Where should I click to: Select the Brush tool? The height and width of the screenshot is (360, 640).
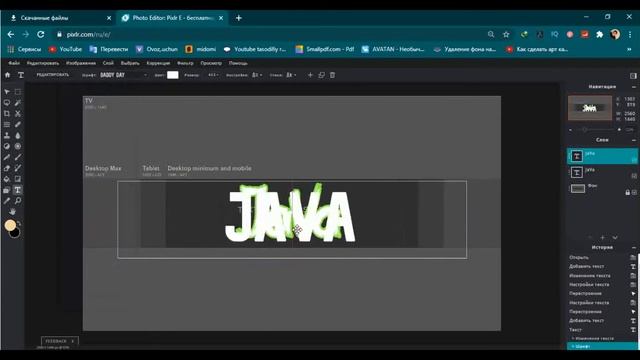pyautogui.click(x=18, y=157)
